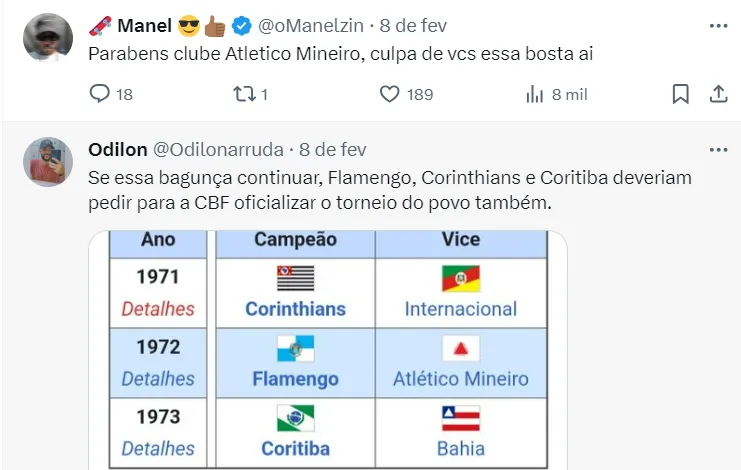Open more options on Manel's tweet

click(x=718, y=24)
